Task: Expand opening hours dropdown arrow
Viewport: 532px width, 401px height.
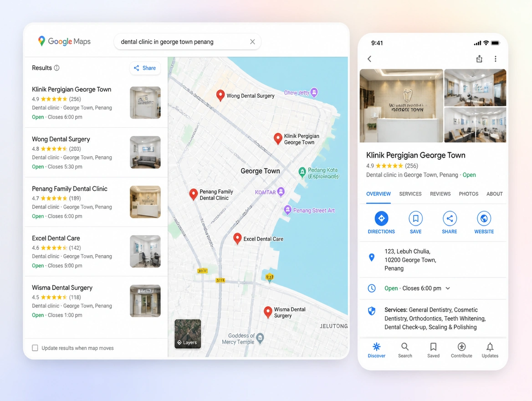Action: tap(448, 288)
